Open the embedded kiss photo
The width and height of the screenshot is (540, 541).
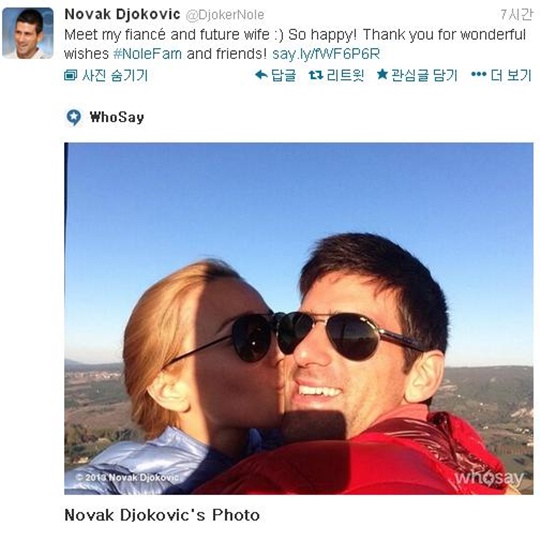[x=299, y=318]
